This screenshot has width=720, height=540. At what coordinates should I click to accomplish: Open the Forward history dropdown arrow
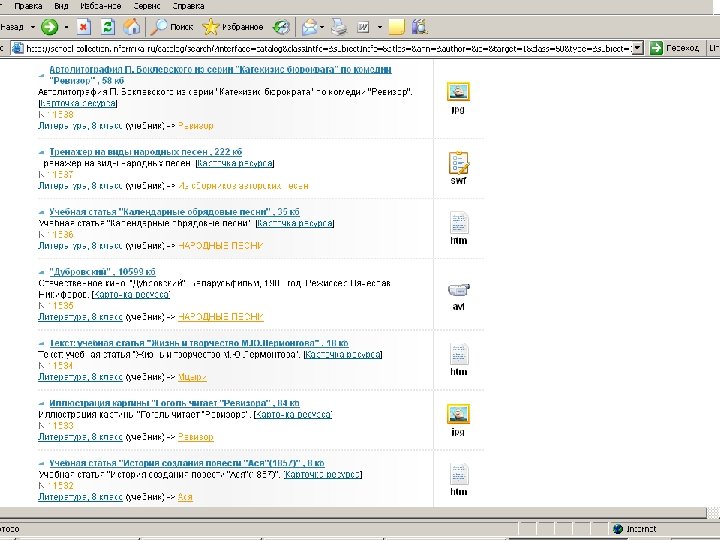(x=66, y=27)
